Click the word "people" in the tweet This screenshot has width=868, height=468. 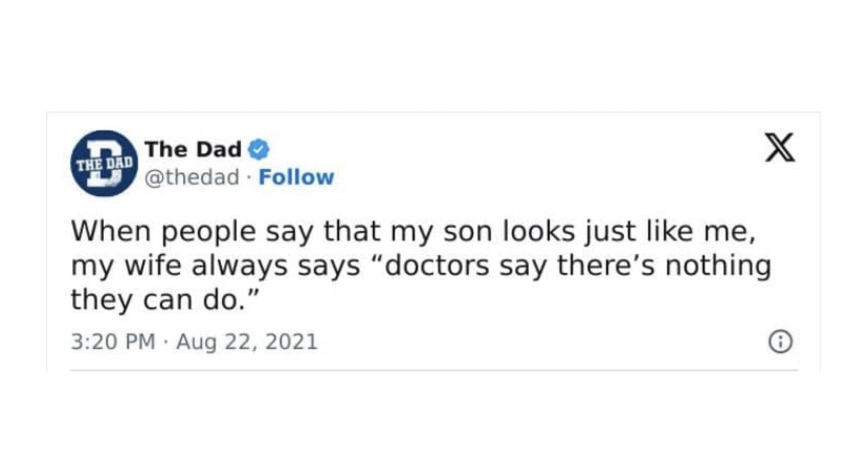point(208,231)
